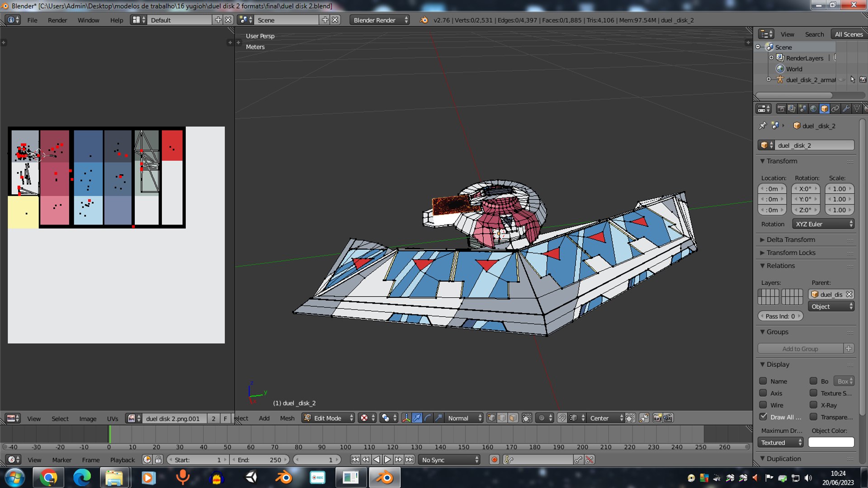
Task: Select the Object properties tab cube icon
Action: pyautogui.click(x=824, y=108)
